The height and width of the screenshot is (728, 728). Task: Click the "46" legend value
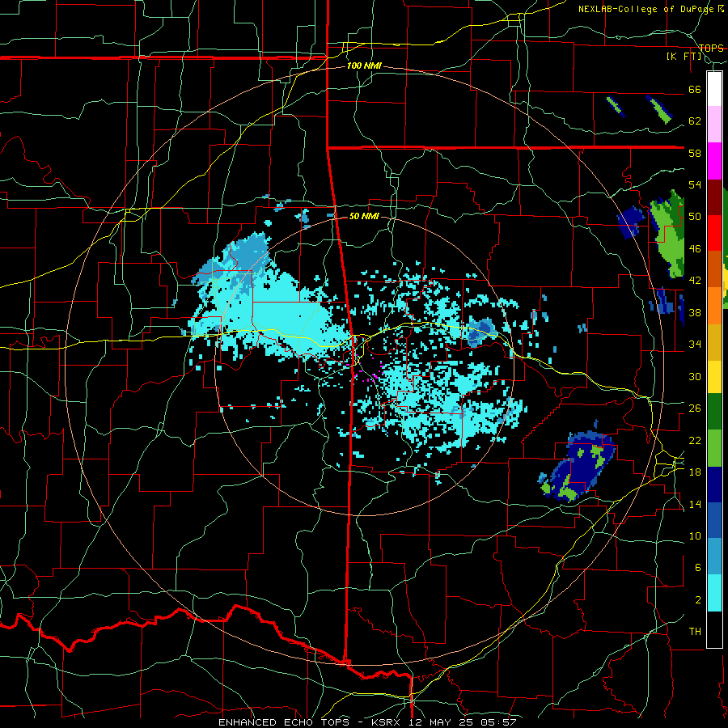tap(695, 249)
